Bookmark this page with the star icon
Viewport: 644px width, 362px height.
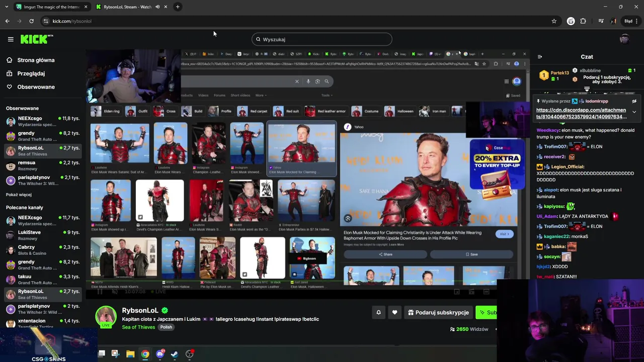[x=554, y=21]
